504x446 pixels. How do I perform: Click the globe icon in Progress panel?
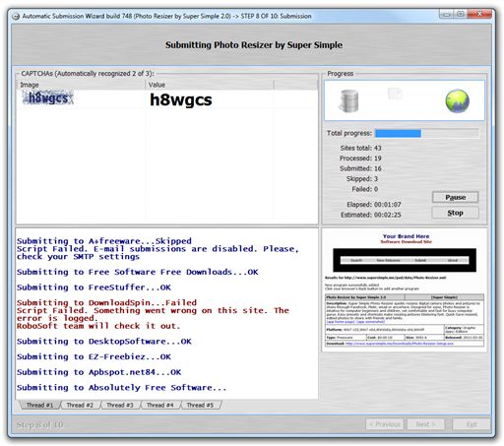[x=457, y=101]
